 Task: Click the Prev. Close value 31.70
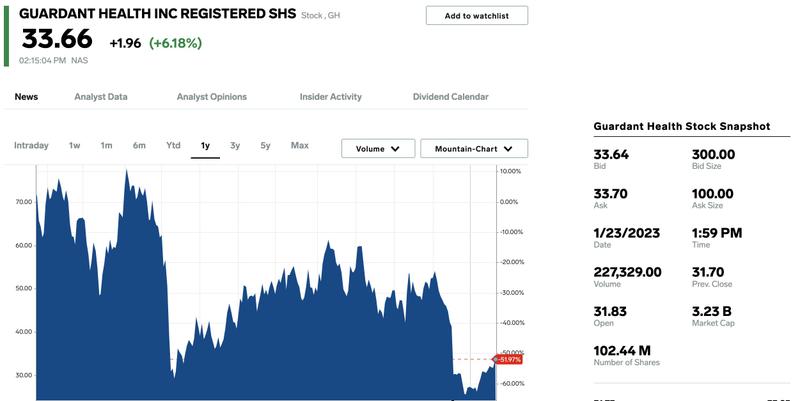(x=708, y=272)
